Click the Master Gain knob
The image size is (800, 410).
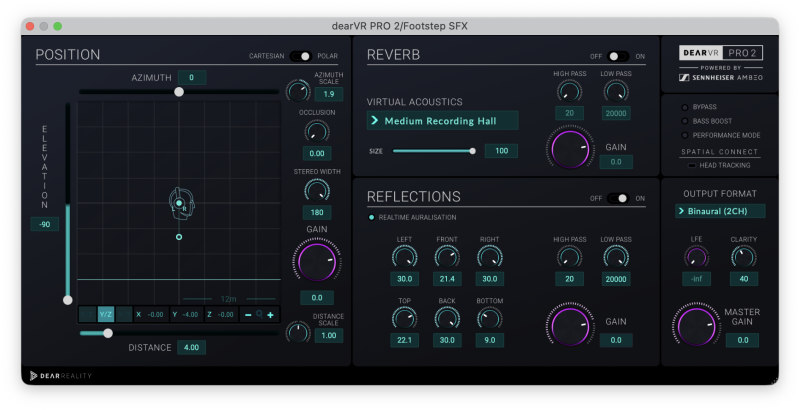point(695,327)
